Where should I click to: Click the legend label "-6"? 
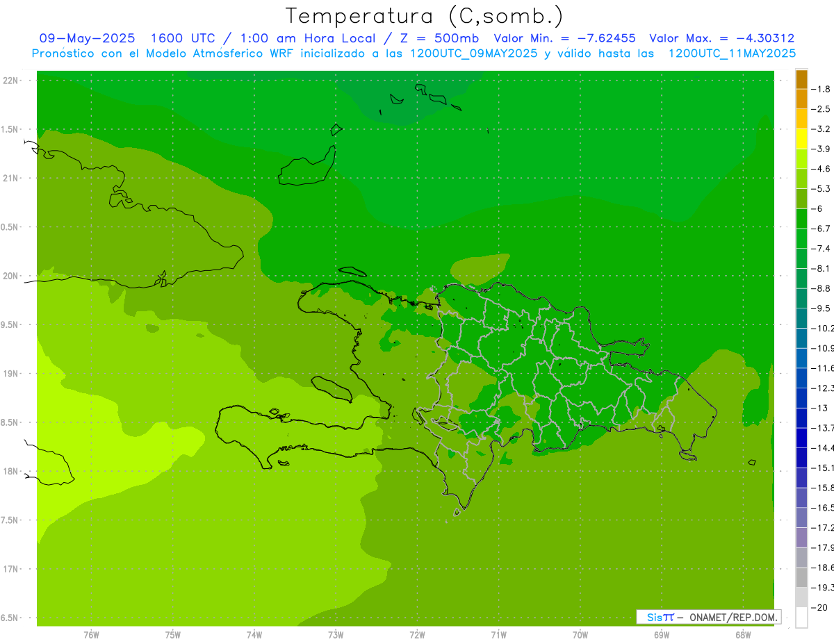(x=818, y=208)
